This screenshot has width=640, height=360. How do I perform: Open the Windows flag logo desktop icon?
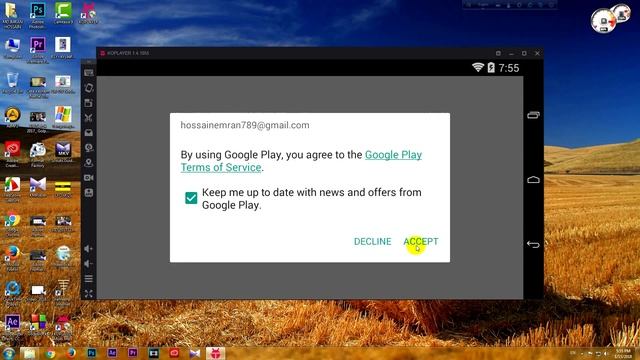(63, 118)
